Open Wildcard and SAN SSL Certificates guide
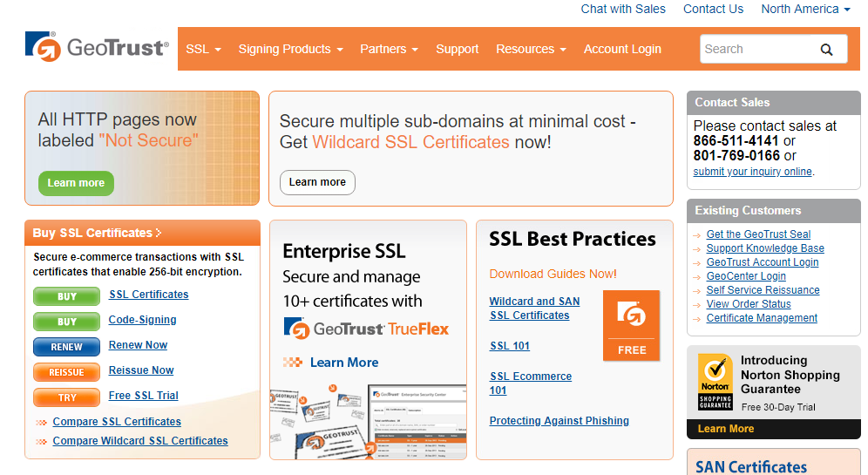This screenshot has height=475, width=868. pos(534,309)
